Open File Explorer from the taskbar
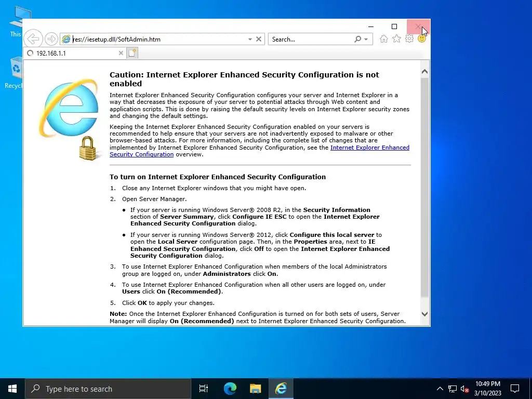The height and width of the screenshot is (399, 532). (x=256, y=389)
